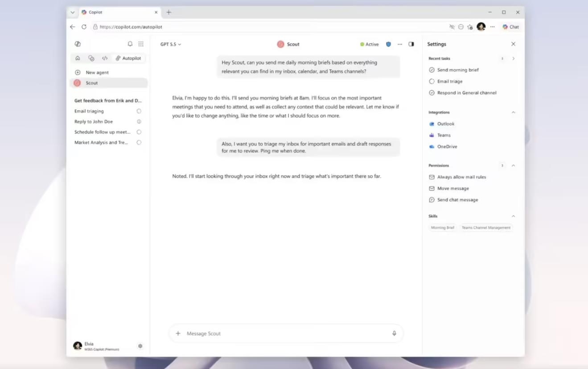588x369 pixels.
Task: Click status circle beside Market Analysis
Action: coord(139,142)
